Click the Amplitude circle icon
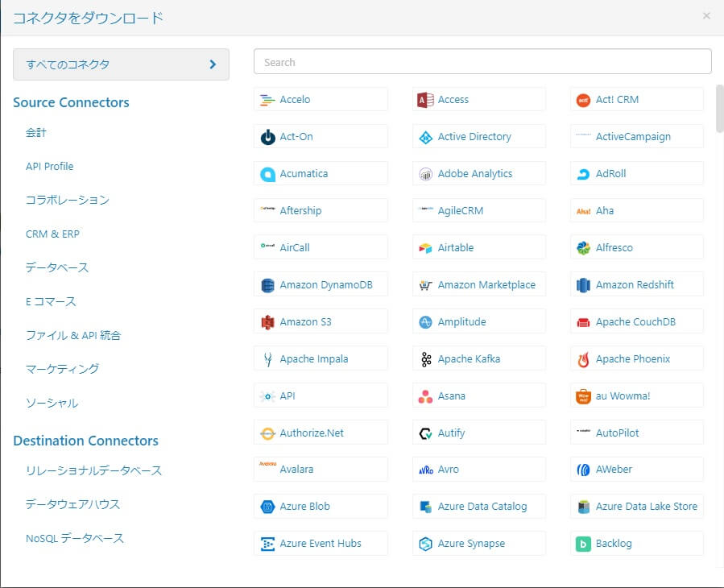Viewport: 724px width, 588px height. coord(425,322)
